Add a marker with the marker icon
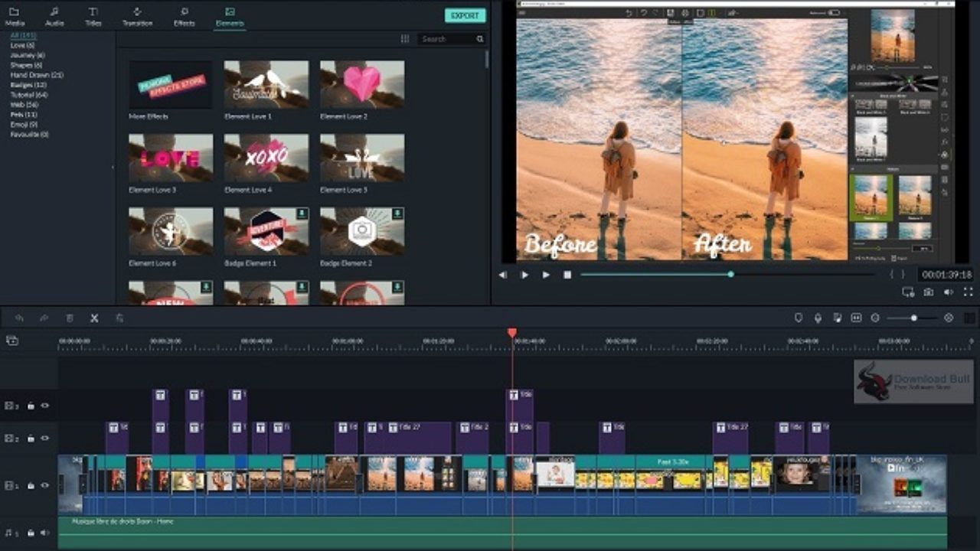 click(799, 318)
